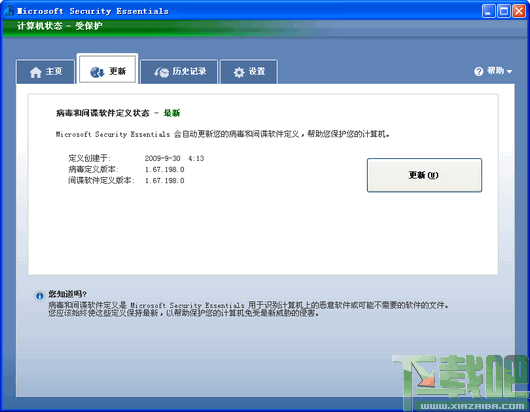Expand the Help dropdown arrow
The width and height of the screenshot is (530, 412).
click(509, 72)
